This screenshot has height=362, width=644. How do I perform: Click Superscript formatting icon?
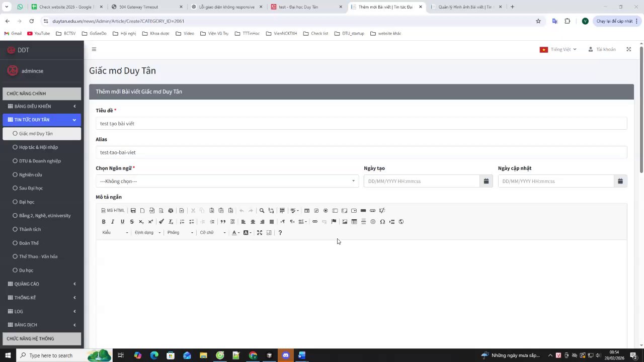click(x=150, y=222)
